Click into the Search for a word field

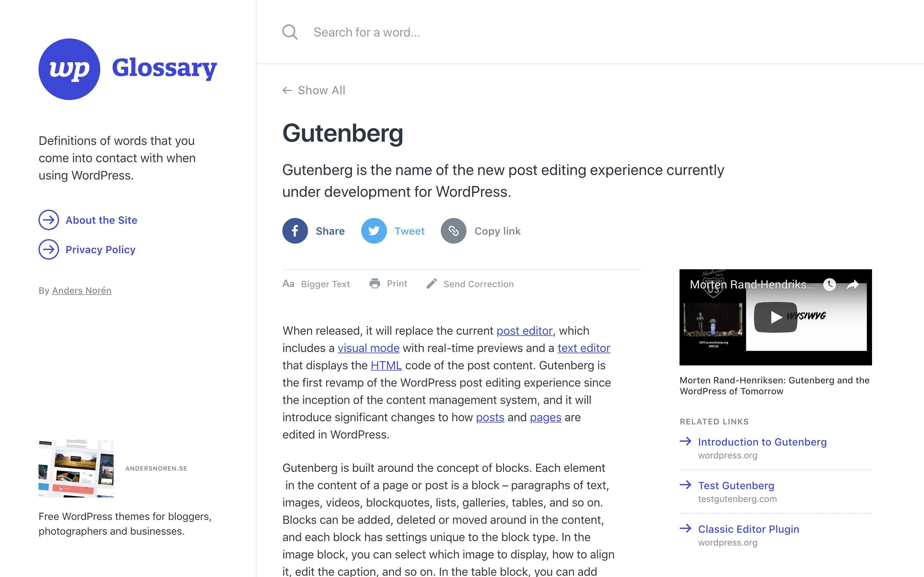590,32
